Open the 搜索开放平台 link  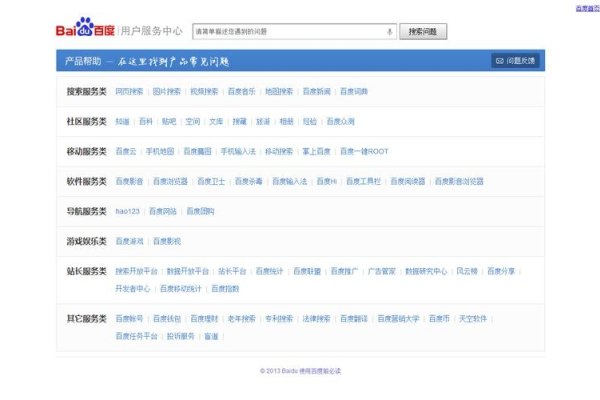click(x=137, y=271)
